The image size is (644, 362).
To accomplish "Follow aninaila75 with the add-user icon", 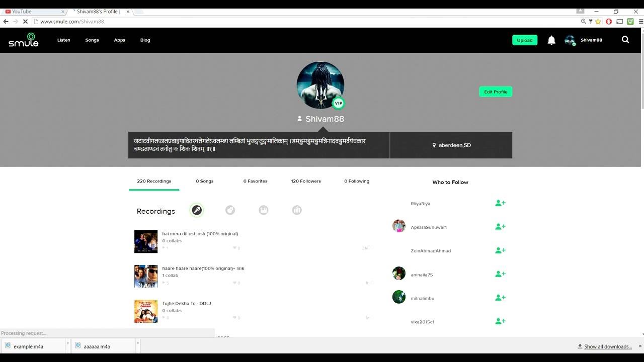I will pyautogui.click(x=500, y=274).
